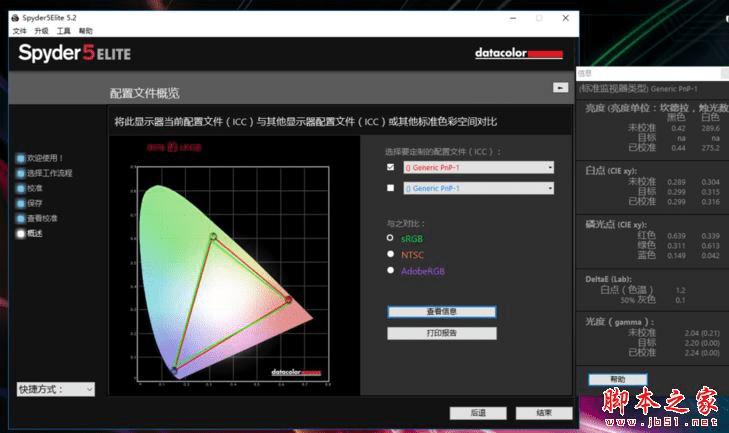Open the 文件 menu
The image size is (729, 433).
pos(20,31)
